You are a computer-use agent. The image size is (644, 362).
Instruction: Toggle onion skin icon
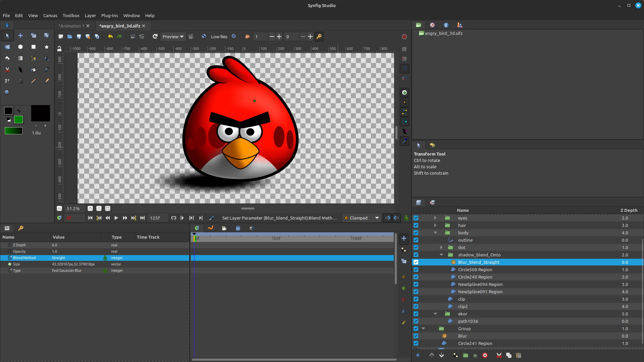(x=247, y=37)
